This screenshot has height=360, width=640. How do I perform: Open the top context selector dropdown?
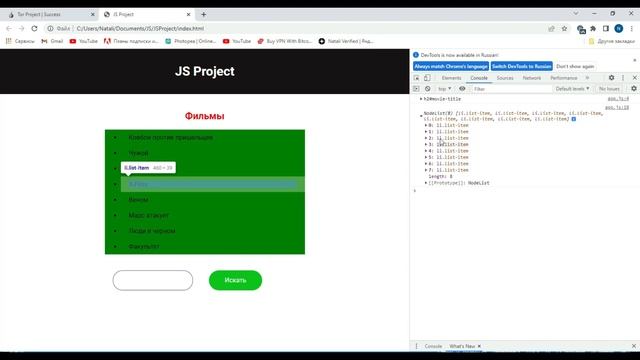point(444,89)
